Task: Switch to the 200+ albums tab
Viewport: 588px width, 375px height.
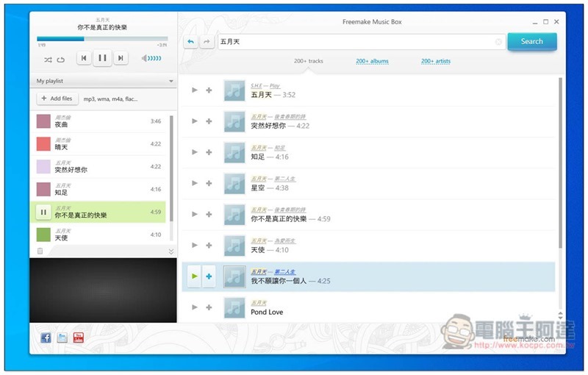Action: point(372,61)
